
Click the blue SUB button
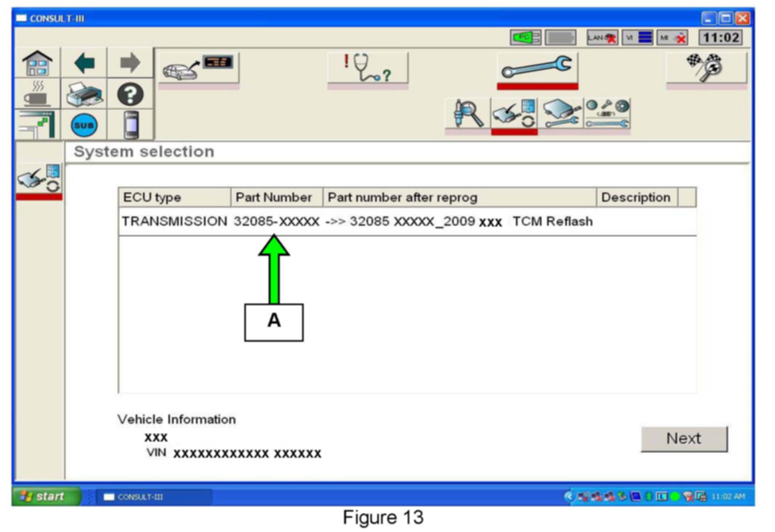click(x=84, y=125)
